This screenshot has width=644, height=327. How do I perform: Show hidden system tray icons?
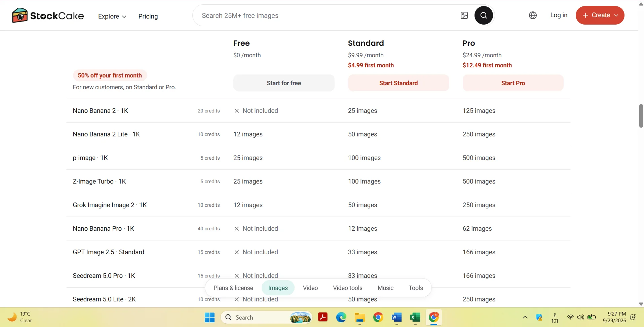click(x=525, y=317)
